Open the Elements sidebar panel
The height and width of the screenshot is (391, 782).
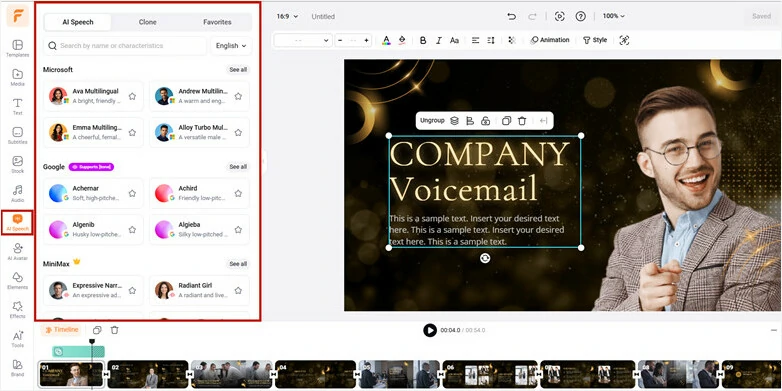(17, 280)
